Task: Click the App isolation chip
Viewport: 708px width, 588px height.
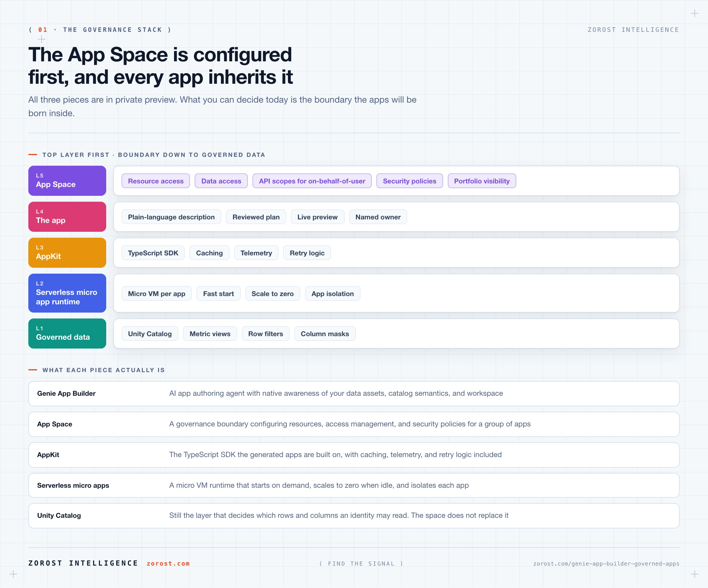Action: click(332, 293)
